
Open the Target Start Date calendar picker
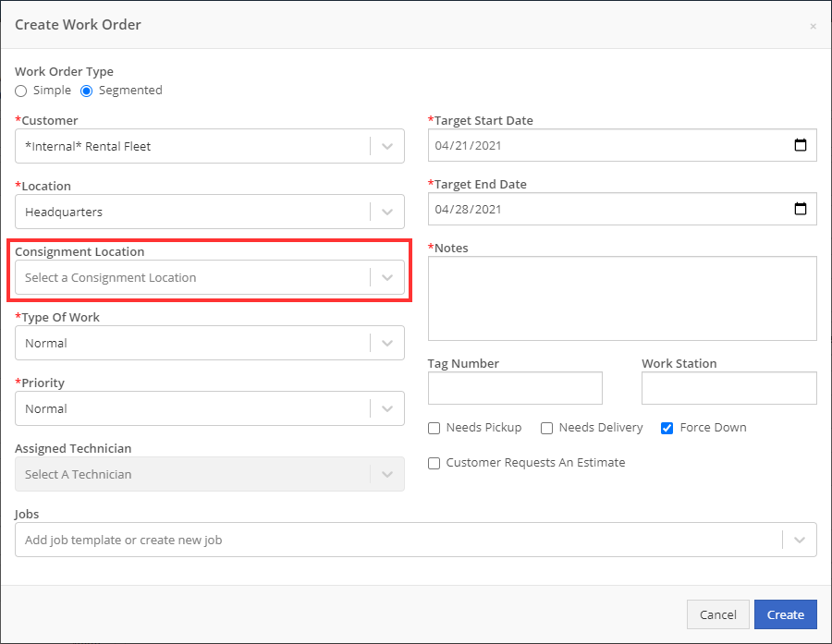(801, 145)
